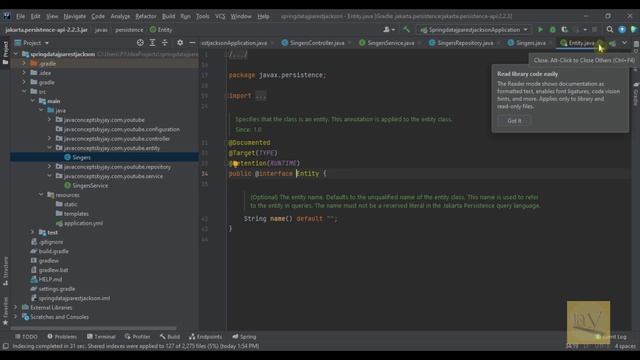Click the Select Opened File target icon
Viewport: 640px width, 360px height.
[140, 42]
